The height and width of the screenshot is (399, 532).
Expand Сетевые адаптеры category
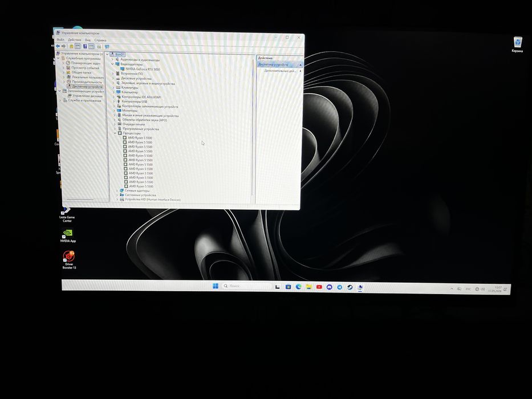pyautogui.click(x=117, y=191)
